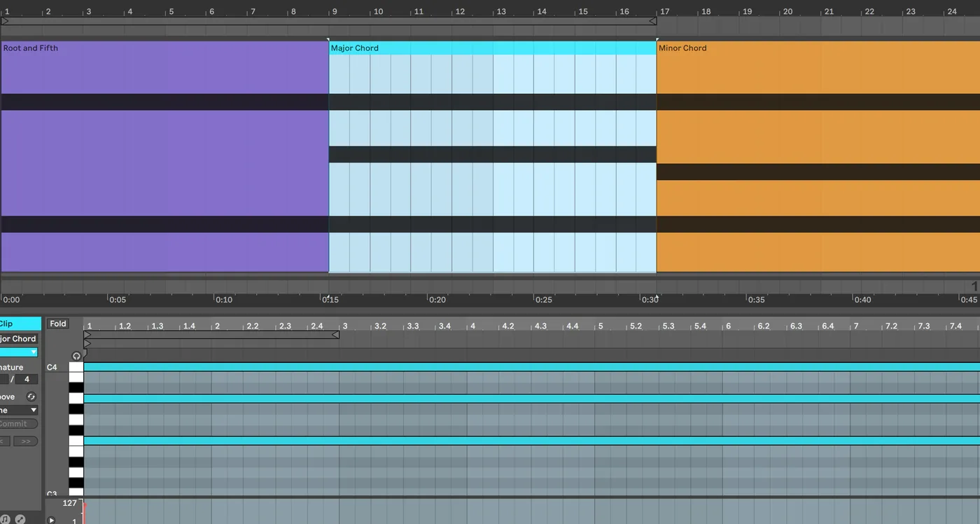Viewport: 980px width, 524px height.
Task: Select the C4 note in the piano roll
Action: (x=531, y=367)
